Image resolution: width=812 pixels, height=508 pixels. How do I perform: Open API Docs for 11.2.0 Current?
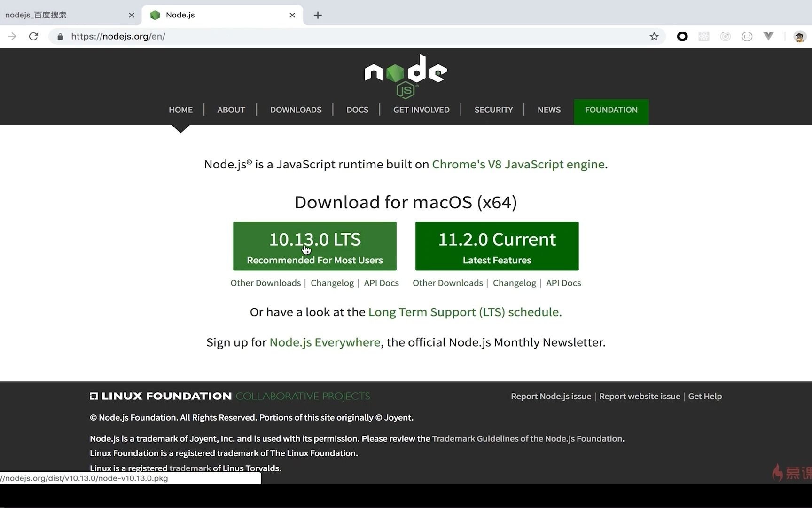tap(563, 283)
